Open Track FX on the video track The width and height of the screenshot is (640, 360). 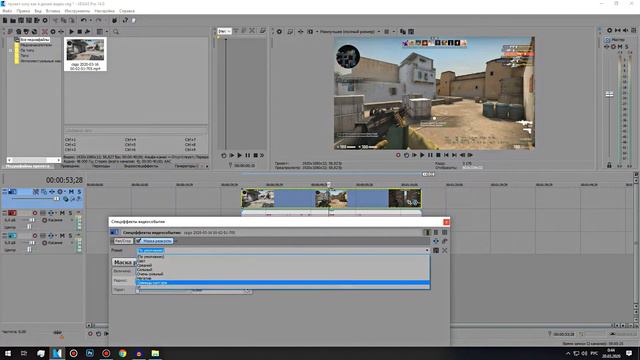tap(52, 191)
